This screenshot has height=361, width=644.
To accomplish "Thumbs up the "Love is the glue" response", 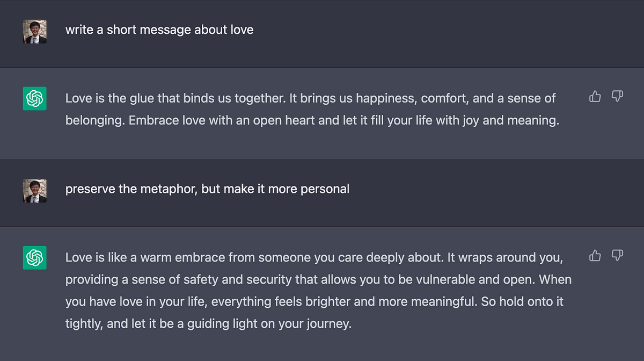I will (595, 97).
